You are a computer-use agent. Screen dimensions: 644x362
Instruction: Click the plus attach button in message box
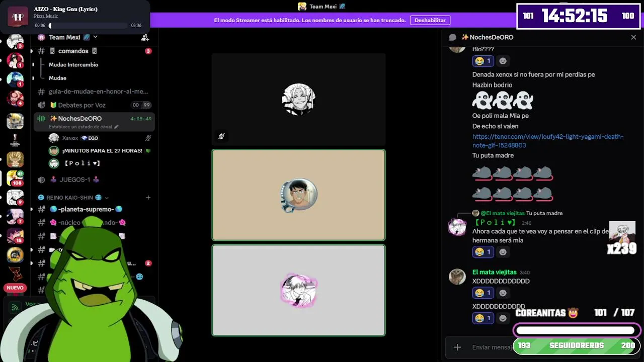pyautogui.click(x=457, y=347)
